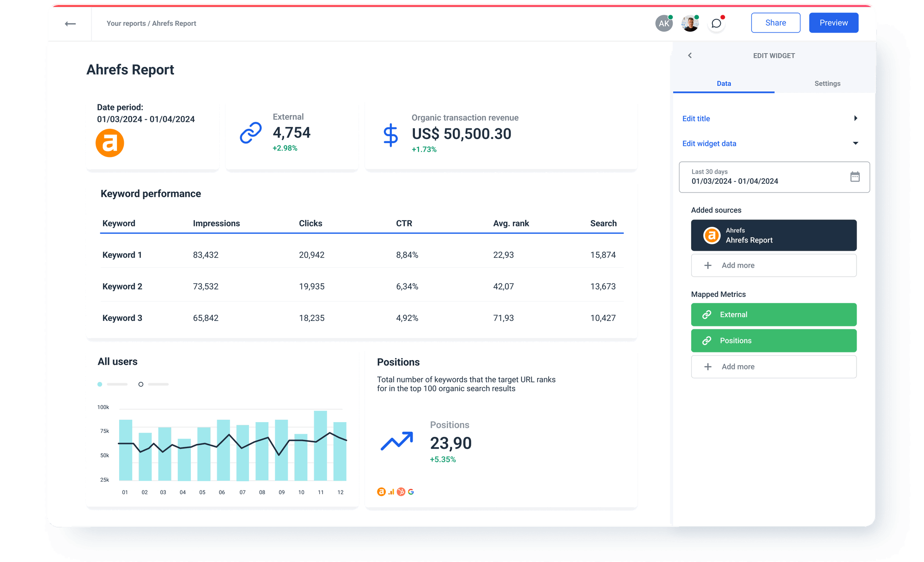This screenshot has width=924, height=562.
Task: Click Add more under Mapped Metrics
Action: click(773, 366)
